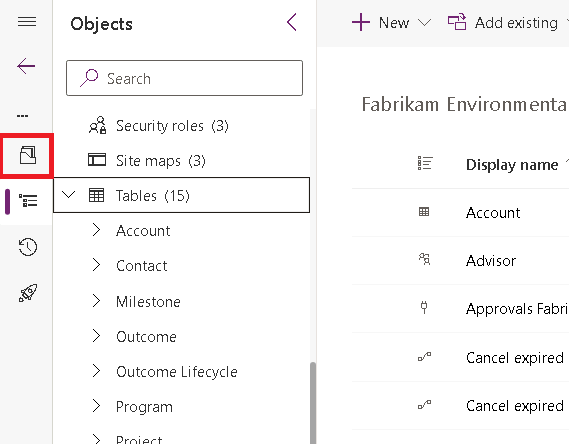
Task: Collapse the Objects panel with the chevron
Action: 292,22
